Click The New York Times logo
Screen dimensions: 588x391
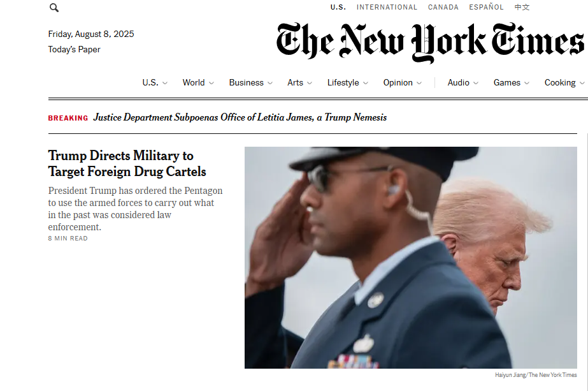[430, 42]
